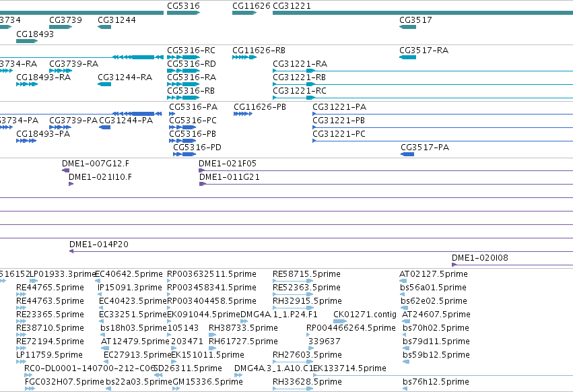The image size is (573, 392).
Task: Select protein CG3739-PA
Action: tap(73, 121)
